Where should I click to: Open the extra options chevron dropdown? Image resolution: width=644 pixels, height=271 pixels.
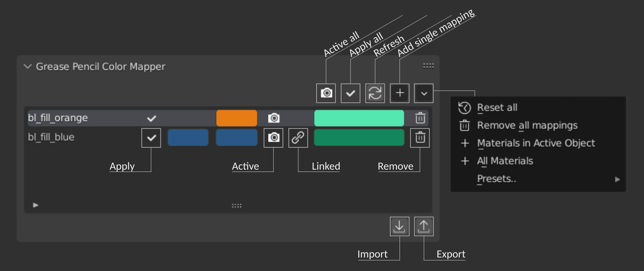[x=424, y=93]
